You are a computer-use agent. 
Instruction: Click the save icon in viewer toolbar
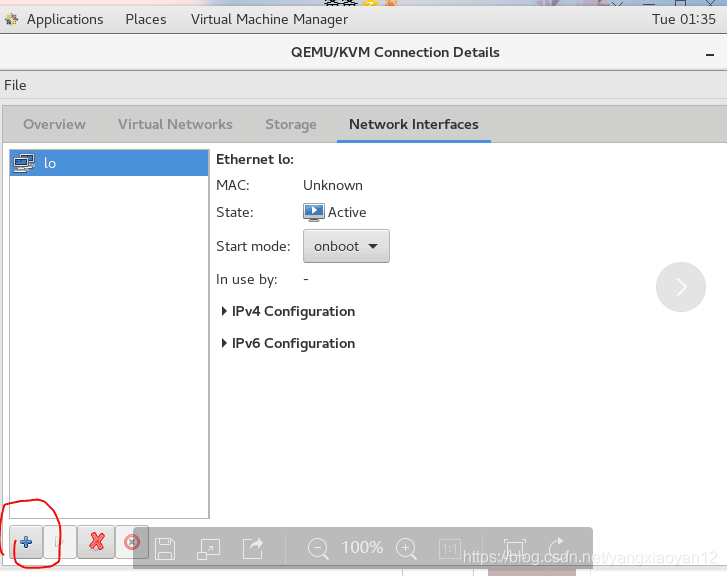165,549
